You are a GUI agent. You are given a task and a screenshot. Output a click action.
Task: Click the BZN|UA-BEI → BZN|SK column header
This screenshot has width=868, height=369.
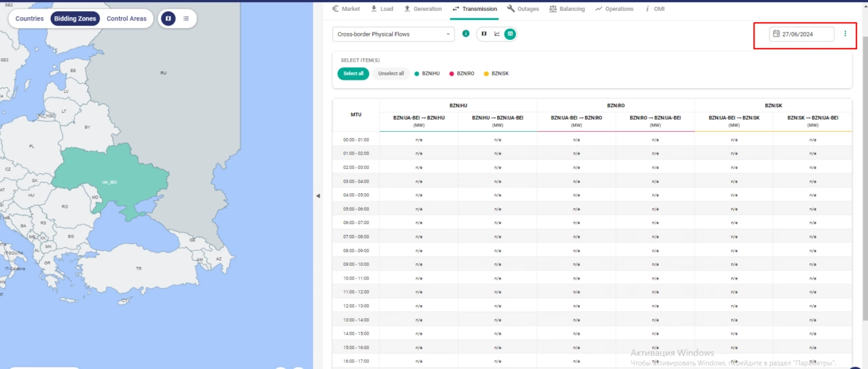pyautogui.click(x=734, y=121)
